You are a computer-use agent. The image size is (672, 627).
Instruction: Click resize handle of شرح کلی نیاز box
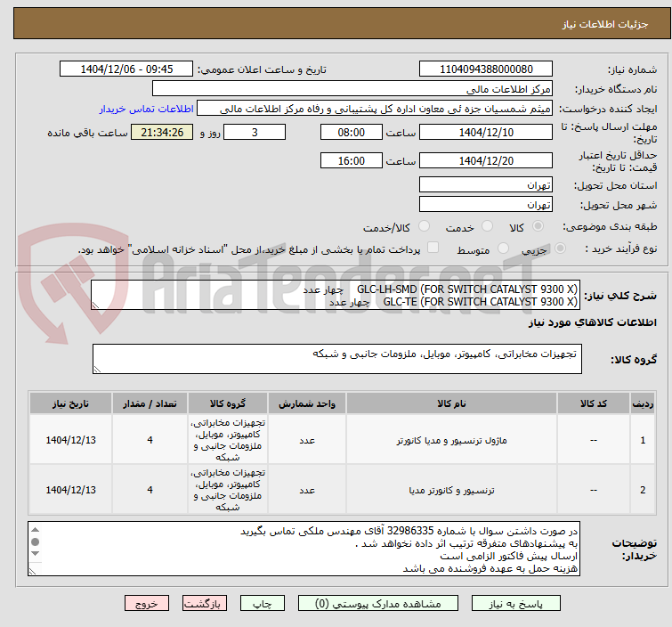95,305
